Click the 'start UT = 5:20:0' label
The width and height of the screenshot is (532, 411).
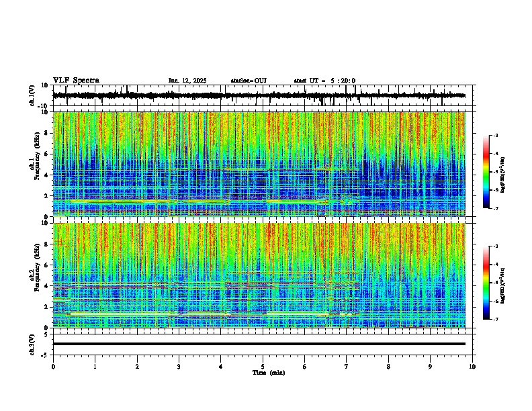(x=324, y=81)
